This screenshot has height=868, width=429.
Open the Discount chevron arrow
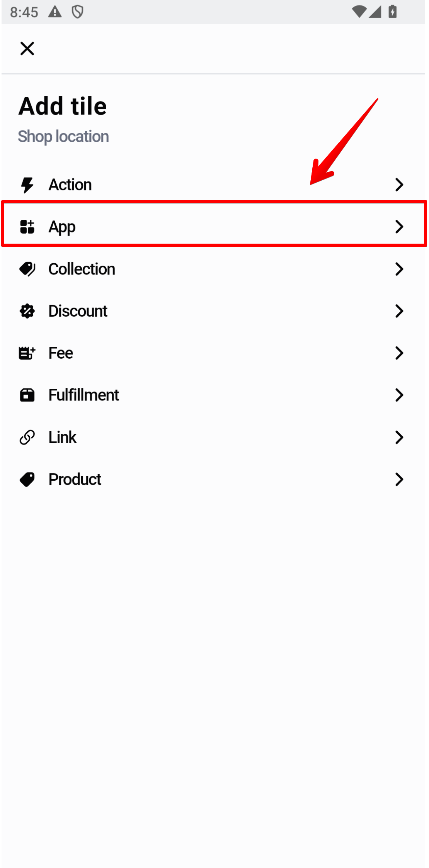(x=399, y=311)
